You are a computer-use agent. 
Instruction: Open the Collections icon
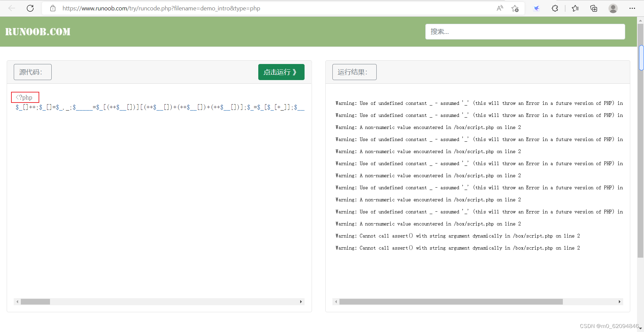coord(594,8)
